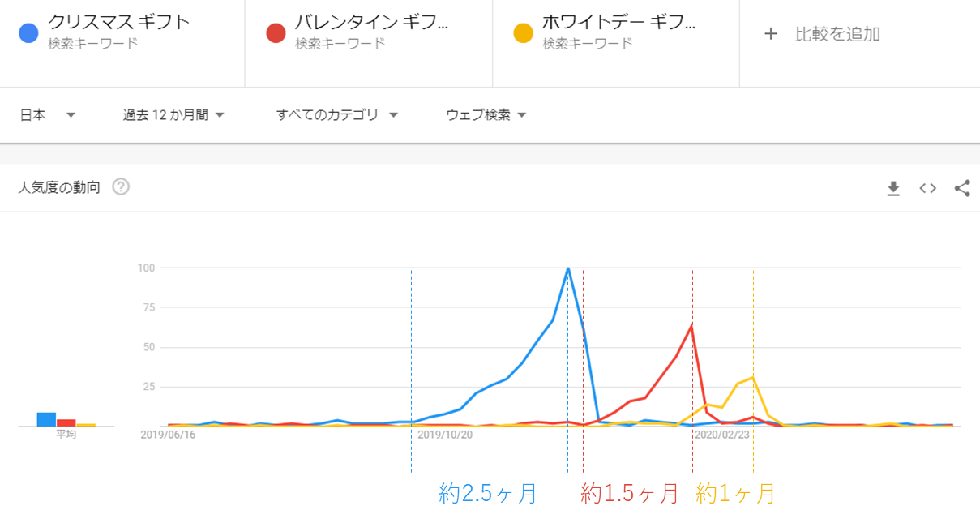This screenshot has height=523, width=980.
Task: Click the 2019/10/20 date label
Action: pos(444,435)
